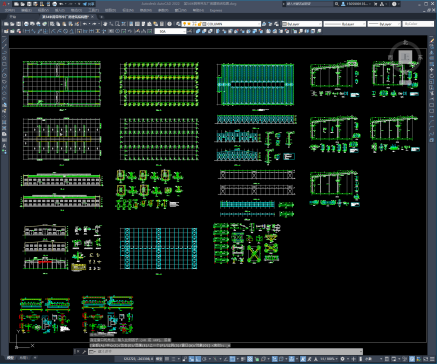Image resolution: width=437 pixels, height=364 pixels.
Task: Click the coordinates readout in status bar
Action: 138,359
